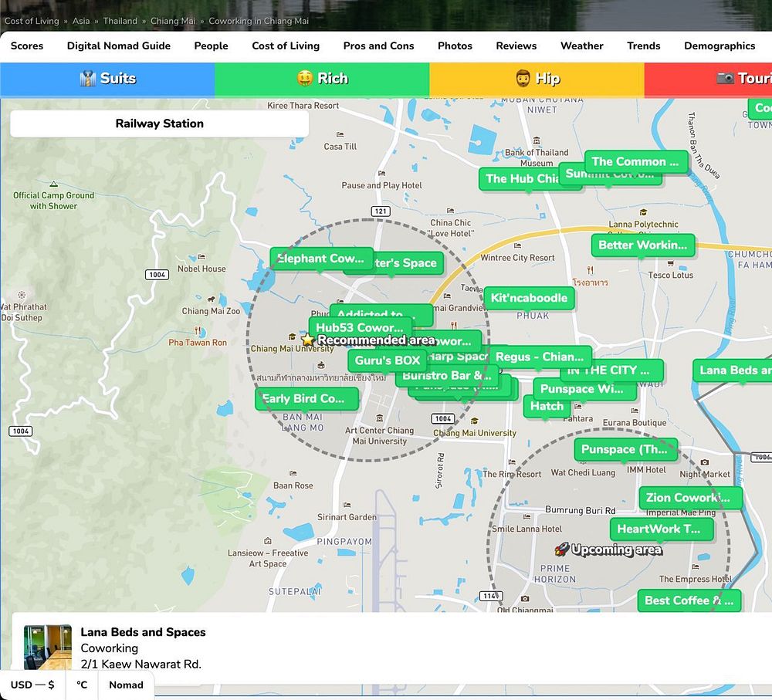Image resolution: width=772 pixels, height=700 pixels.
Task: Select the Hip neighborhood filter
Action: tap(537, 79)
